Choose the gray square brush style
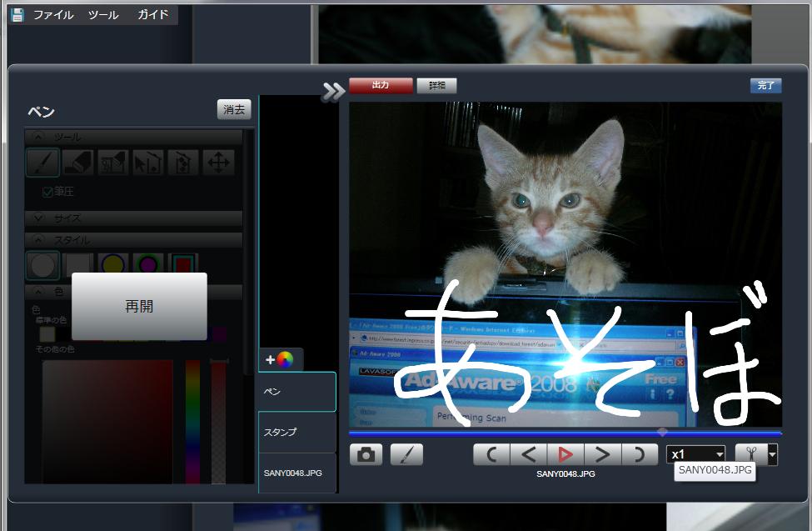 77,264
